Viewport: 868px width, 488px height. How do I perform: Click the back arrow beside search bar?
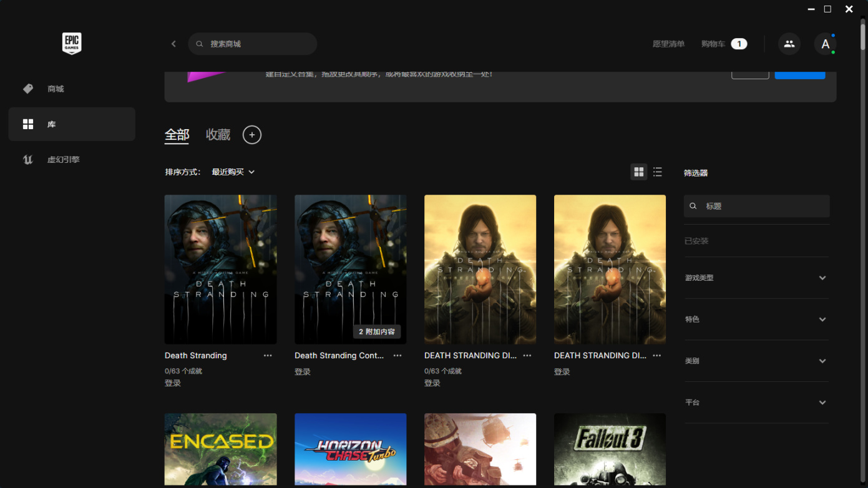[x=173, y=44]
